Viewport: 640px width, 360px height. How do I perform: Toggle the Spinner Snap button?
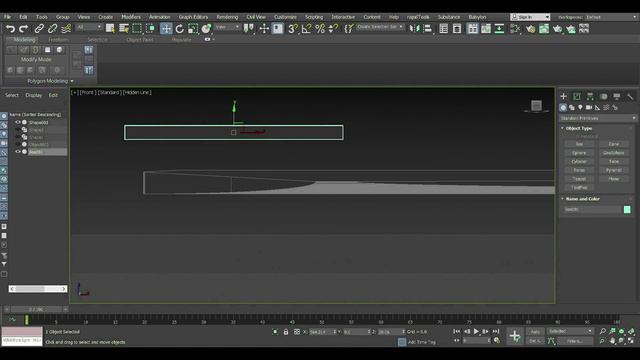pyautogui.click(x=333, y=29)
